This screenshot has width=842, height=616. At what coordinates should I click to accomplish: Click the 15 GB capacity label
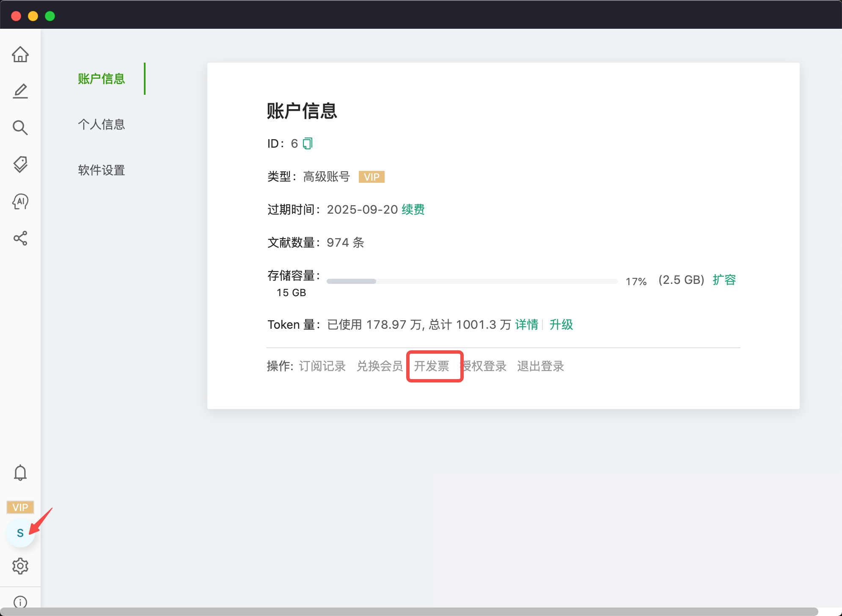click(291, 293)
